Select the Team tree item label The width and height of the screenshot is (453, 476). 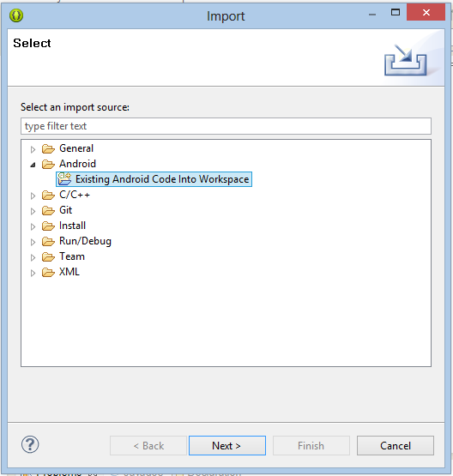tap(72, 256)
